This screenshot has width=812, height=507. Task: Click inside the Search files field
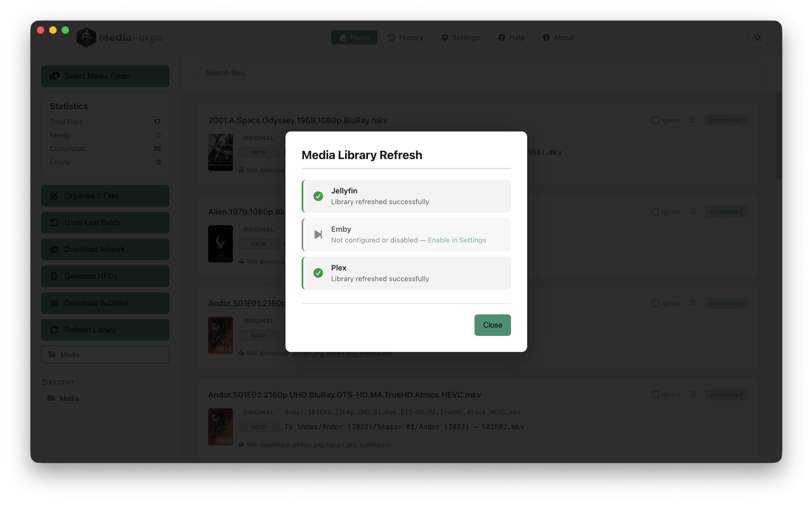coord(336,73)
